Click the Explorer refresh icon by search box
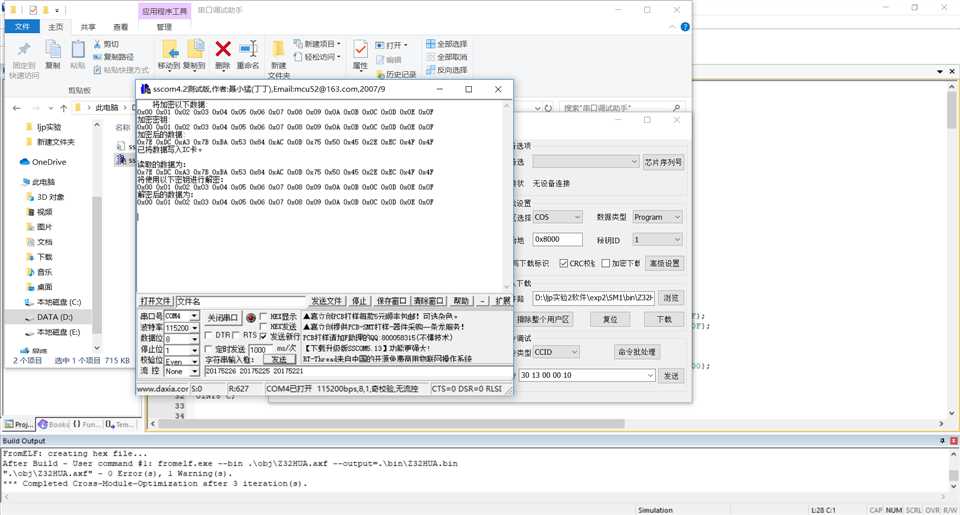 point(548,108)
